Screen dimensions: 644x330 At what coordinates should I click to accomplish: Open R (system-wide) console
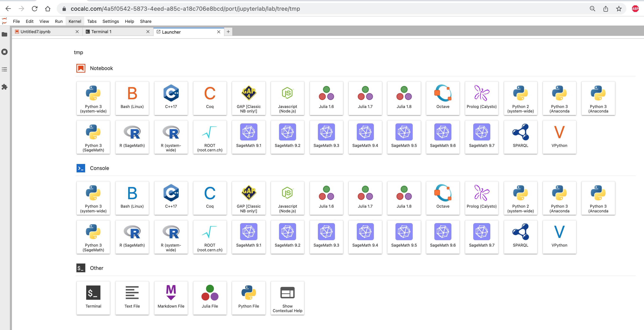(171, 237)
